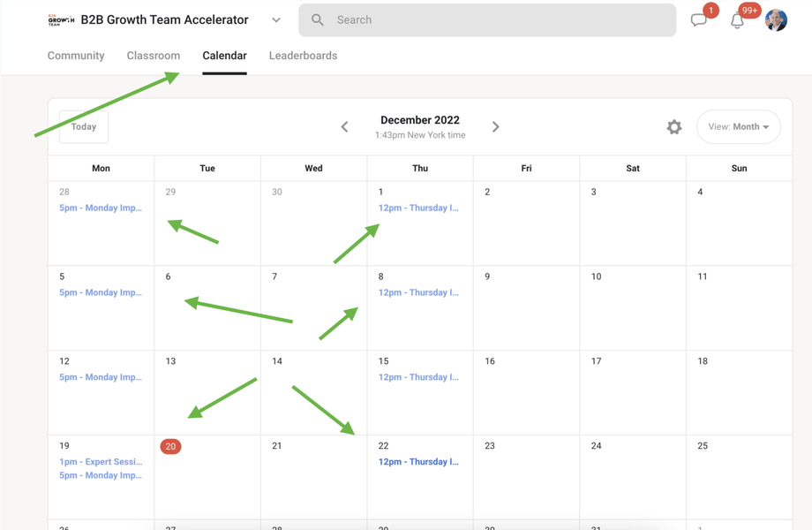Click in the Search field

click(x=494, y=20)
